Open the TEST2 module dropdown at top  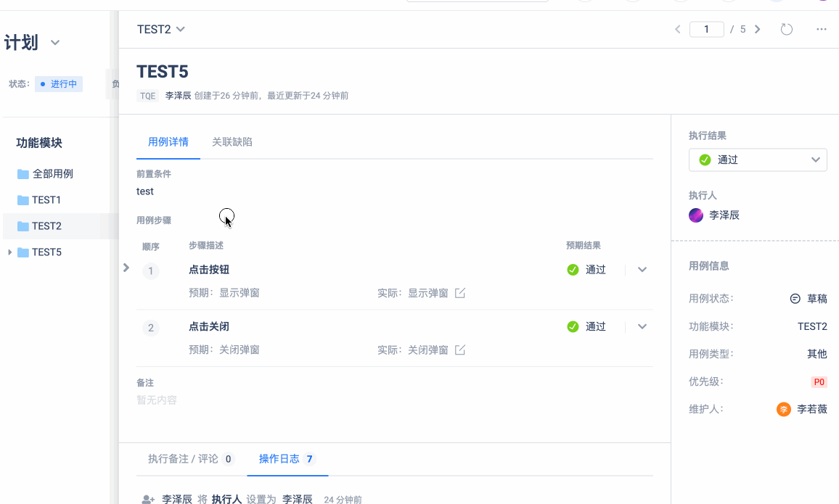(x=161, y=30)
